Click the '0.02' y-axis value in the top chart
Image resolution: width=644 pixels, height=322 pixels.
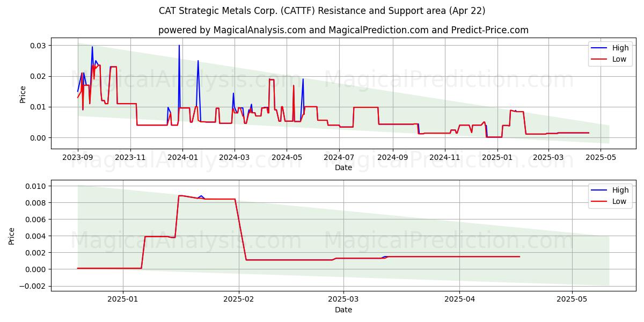39,76
